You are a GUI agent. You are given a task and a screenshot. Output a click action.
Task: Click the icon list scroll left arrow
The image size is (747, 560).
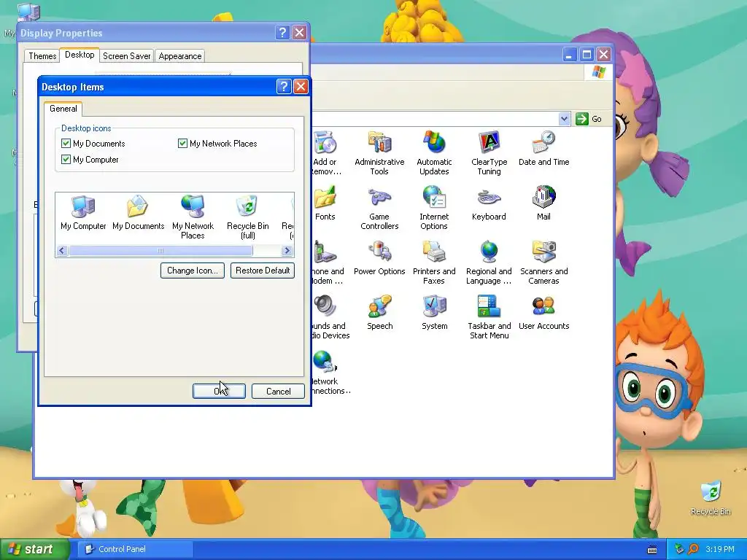click(x=62, y=251)
